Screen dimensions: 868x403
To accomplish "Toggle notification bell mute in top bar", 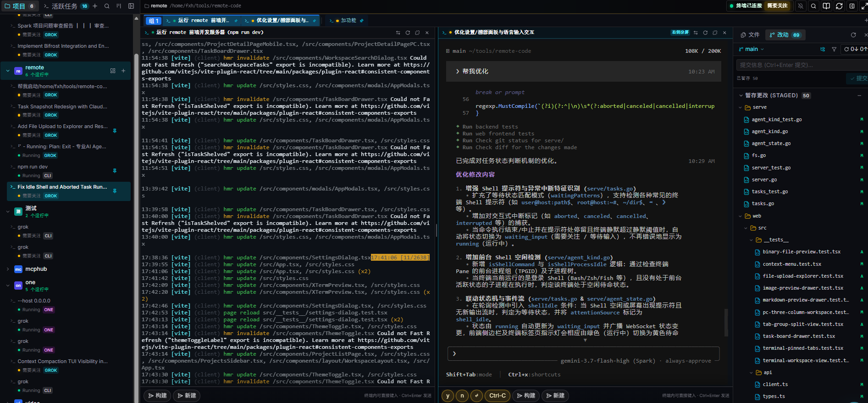I will tap(801, 6).
